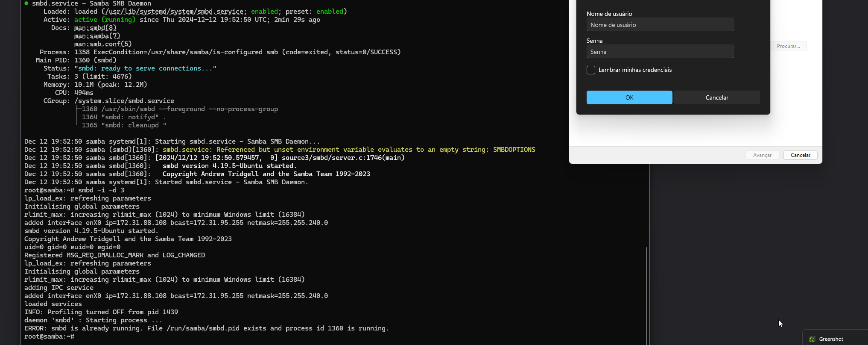
Task: Click the green 'active (running)' status text
Action: (x=105, y=20)
